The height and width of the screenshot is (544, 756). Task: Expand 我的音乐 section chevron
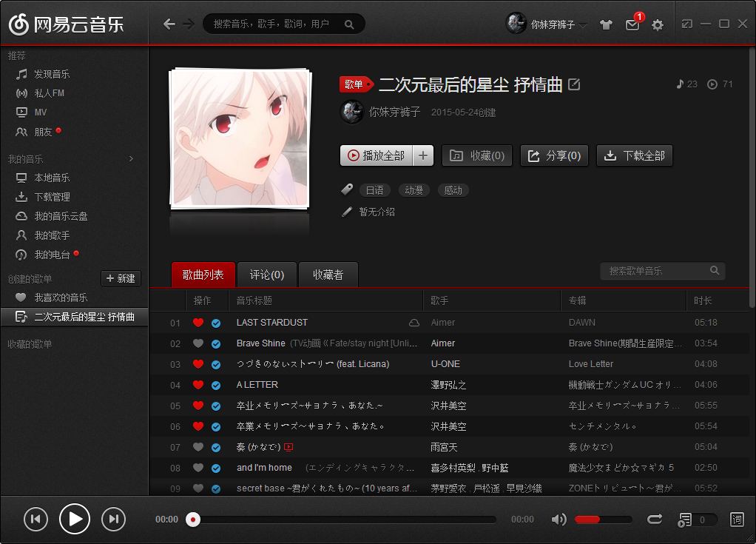(x=131, y=159)
